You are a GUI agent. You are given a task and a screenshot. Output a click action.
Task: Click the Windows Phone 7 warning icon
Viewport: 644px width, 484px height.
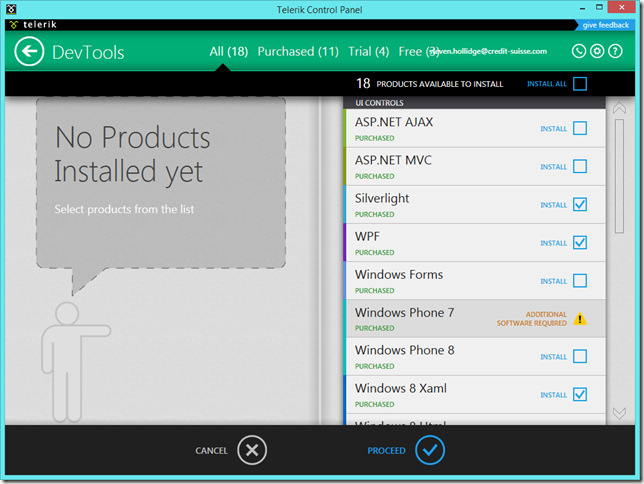coord(580,318)
